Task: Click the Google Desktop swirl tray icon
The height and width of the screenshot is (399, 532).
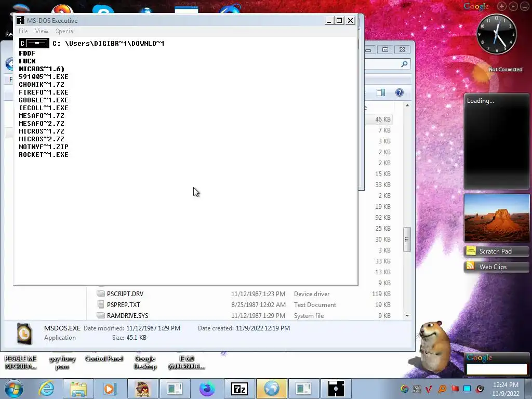Action: 404,389
